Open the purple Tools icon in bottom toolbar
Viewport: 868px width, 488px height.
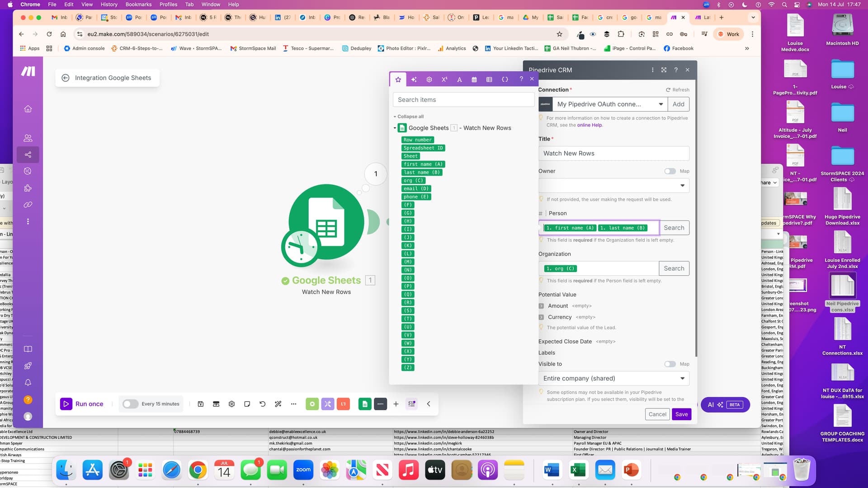pos(328,404)
